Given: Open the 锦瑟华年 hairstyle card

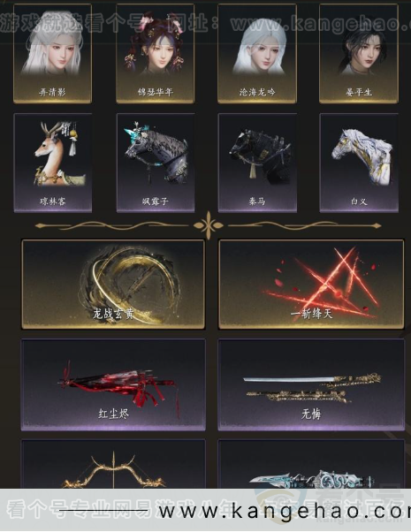Looking at the screenshot, I should click(155, 53).
